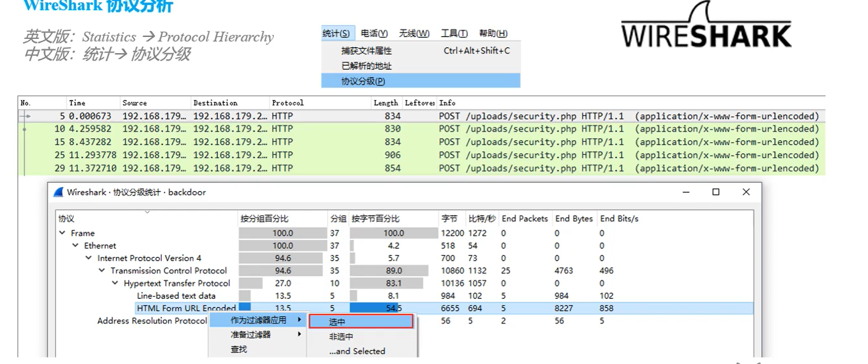Click the byte count 10860
The width and height of the screenshot is (868, 364).
pyautogui.click(x=453, y=270)
